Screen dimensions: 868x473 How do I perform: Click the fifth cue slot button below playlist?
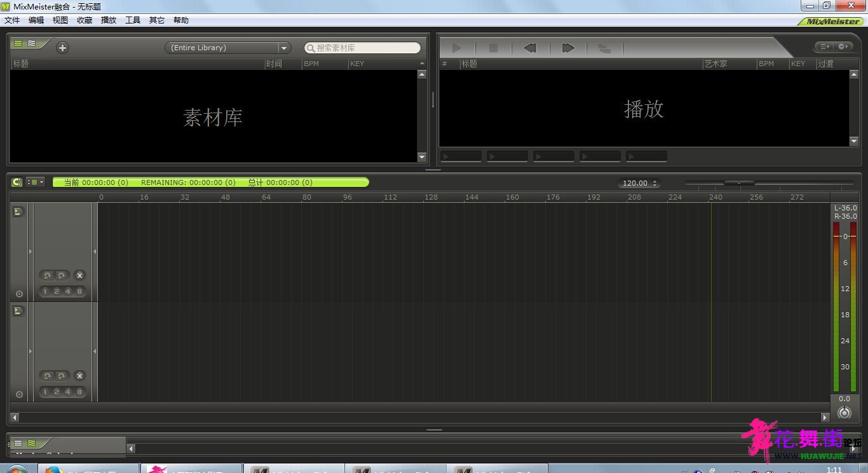[x=646, y=156]
